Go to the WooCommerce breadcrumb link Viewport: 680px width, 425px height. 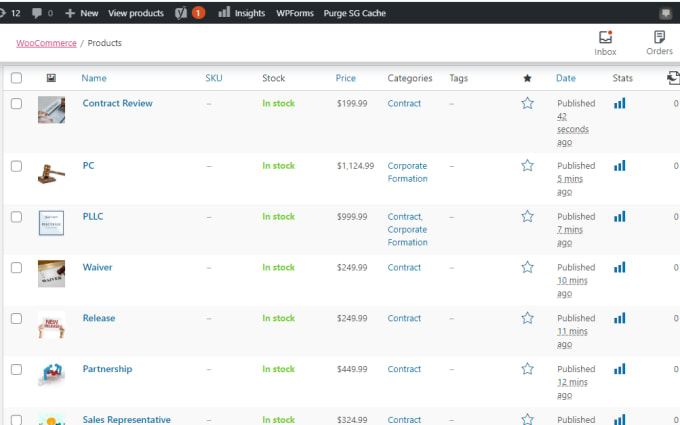(x=46, y=43)
